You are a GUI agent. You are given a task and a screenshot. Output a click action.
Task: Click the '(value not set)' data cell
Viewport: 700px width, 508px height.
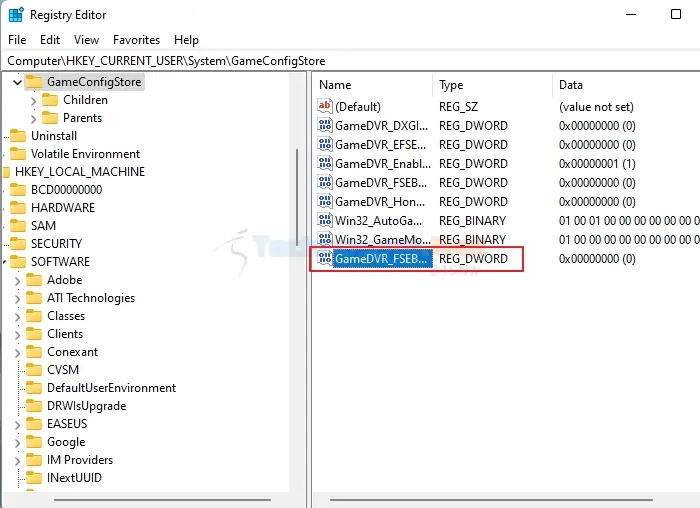tap(596, 107)
